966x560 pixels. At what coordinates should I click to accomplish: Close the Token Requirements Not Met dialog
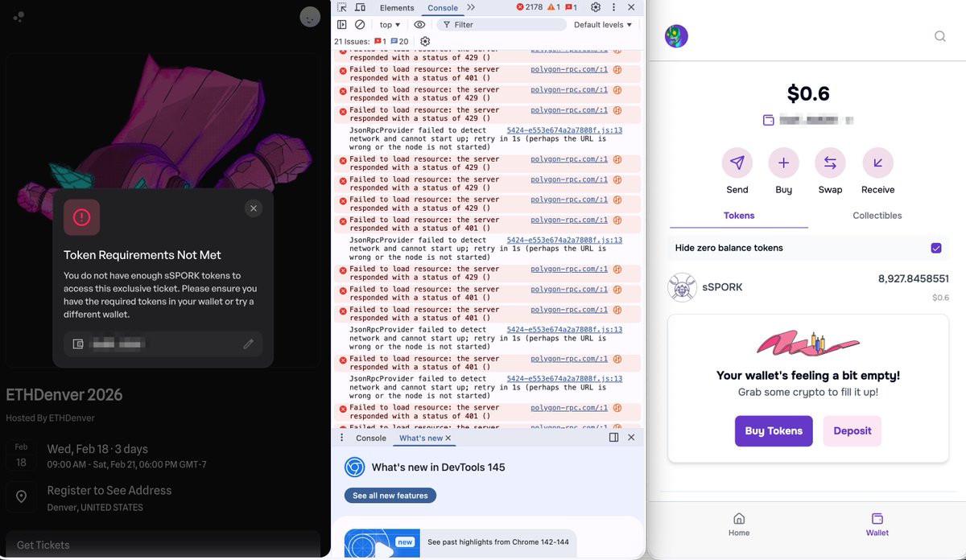(x=254, y=208)
